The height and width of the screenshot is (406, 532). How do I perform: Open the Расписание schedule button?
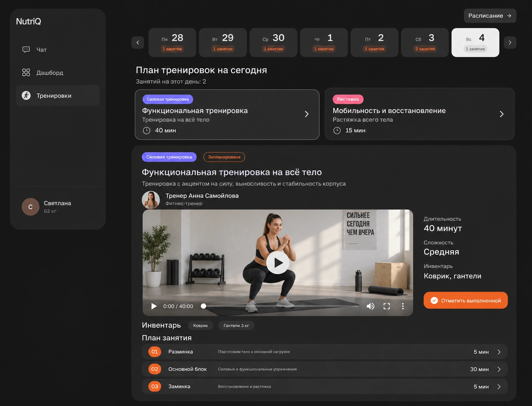pos(490,16)
